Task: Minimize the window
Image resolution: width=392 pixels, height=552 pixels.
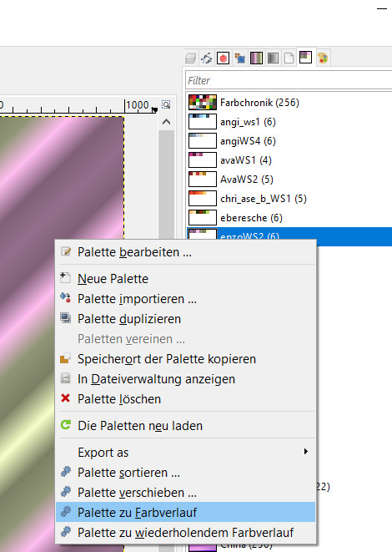Action: click(382, 8)
